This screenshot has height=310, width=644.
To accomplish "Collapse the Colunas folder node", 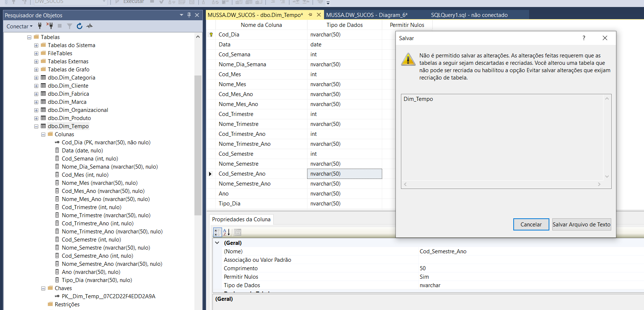I will coord(43,134).
